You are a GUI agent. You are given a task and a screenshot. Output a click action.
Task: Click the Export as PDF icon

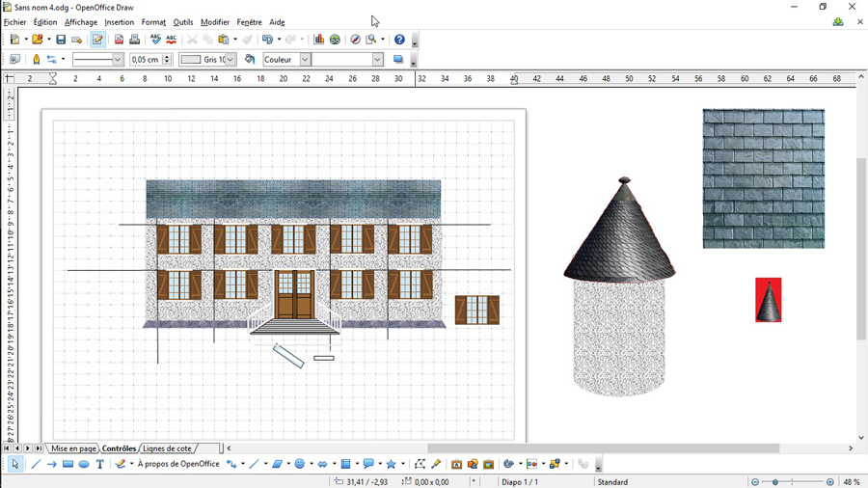(x=119, y=40)
